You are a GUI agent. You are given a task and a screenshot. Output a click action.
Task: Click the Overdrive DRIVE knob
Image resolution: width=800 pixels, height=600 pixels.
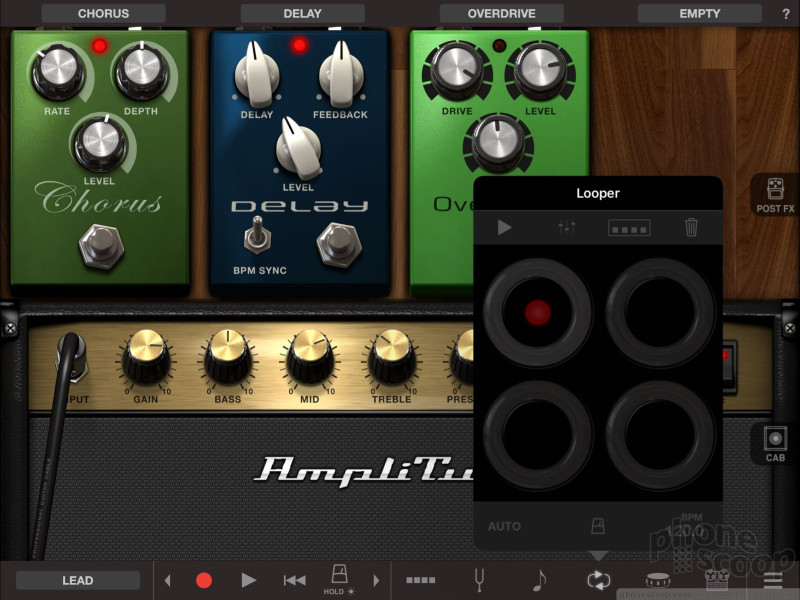tap(457, 70)
